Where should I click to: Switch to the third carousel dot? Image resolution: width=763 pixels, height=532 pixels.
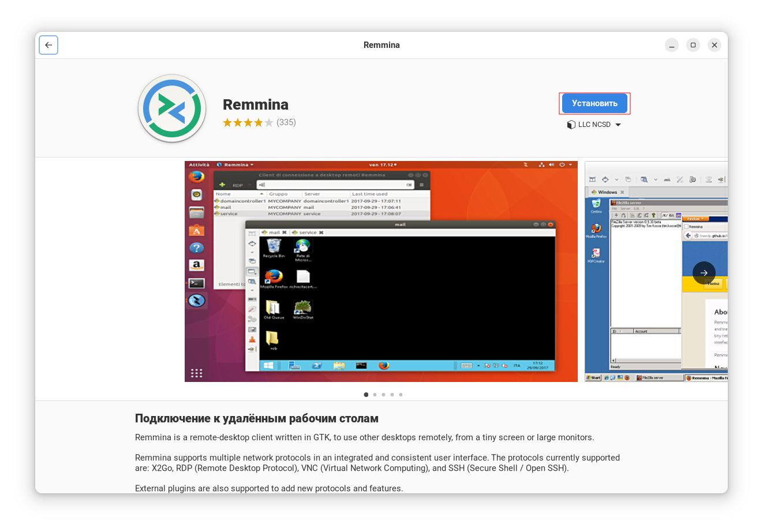point(383,395)
